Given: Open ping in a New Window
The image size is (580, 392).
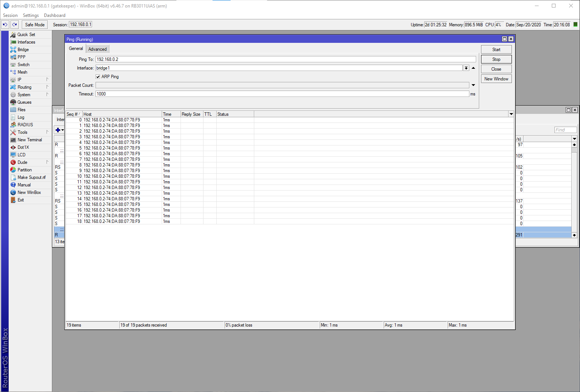Looking at the screenshot, I should point(496,79).
